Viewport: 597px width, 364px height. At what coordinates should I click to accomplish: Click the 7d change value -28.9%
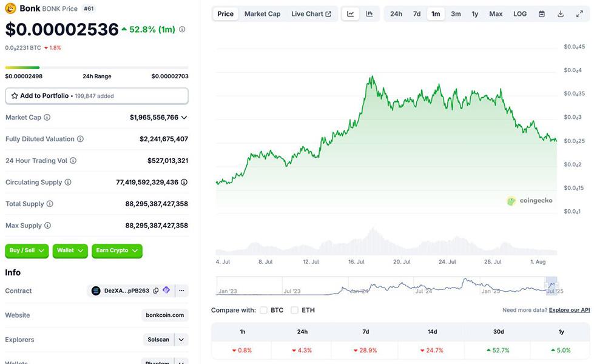[x=365, y=350]
